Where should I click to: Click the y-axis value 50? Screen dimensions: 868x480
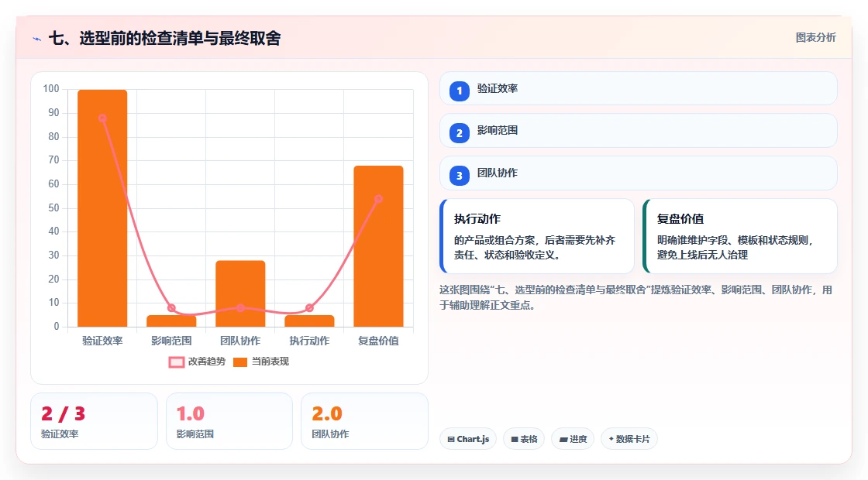click(x=53, y=208)
